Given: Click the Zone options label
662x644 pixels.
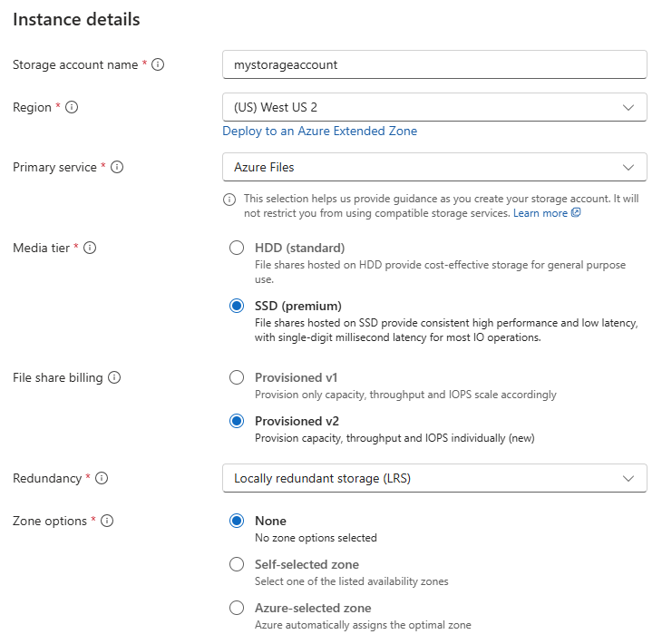Looking at the screenshot, I should [49, 522].
